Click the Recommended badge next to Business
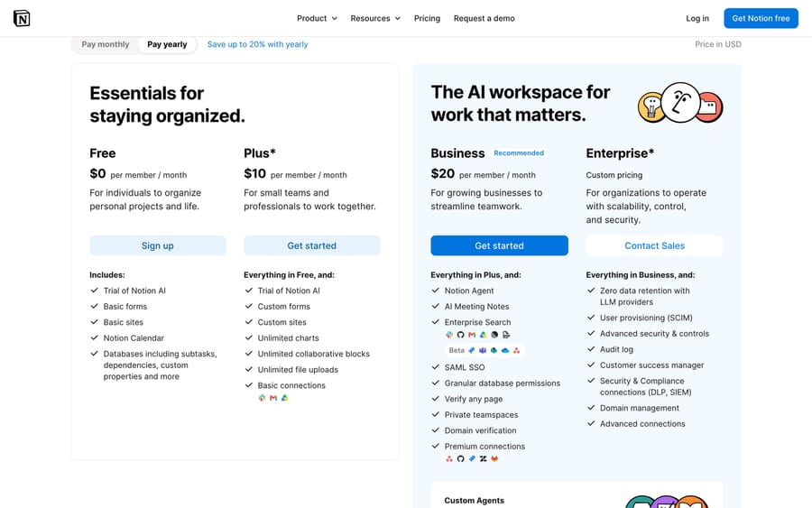812x508 pixels. click(x=519, y=153)
